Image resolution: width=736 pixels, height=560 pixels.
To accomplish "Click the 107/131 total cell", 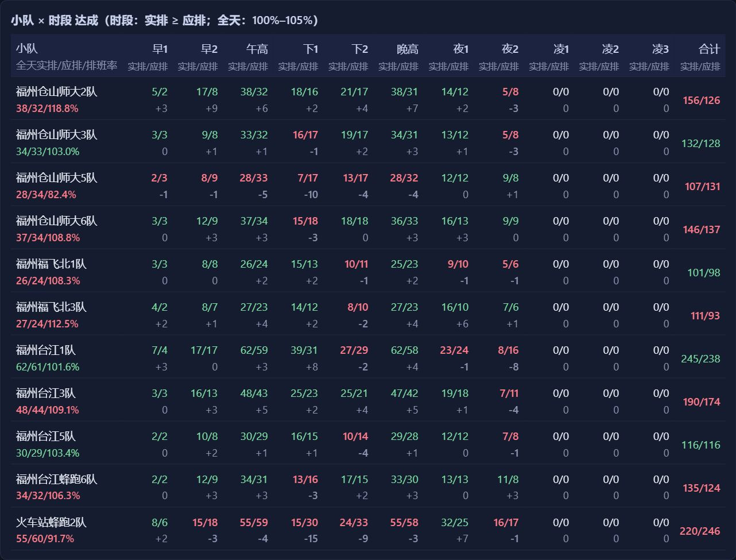I will coord(702,186).
